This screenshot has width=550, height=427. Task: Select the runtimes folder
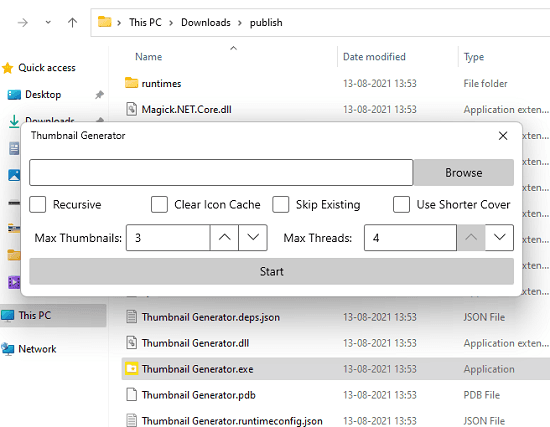click(x=161, y=84)
